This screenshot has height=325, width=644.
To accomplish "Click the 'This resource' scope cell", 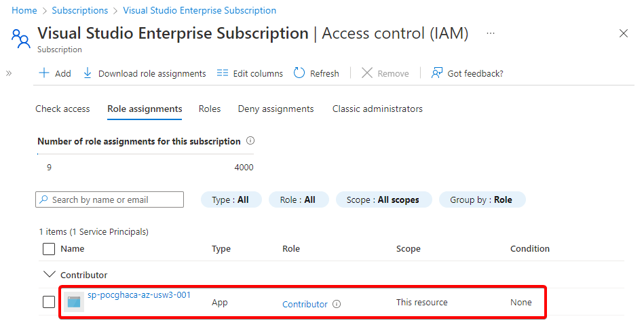I will [x=422, y=303].
